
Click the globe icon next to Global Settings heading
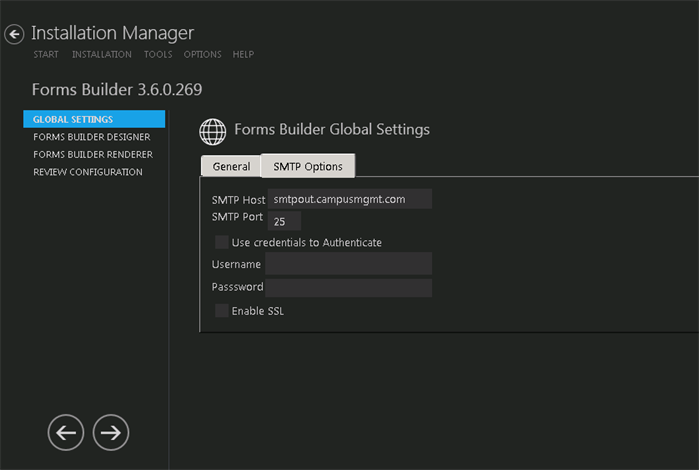coord(213,132)
